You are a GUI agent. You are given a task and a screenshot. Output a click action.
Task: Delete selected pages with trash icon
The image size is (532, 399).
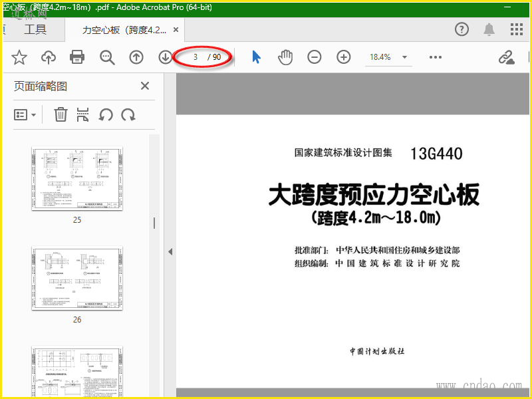(61, 114)
